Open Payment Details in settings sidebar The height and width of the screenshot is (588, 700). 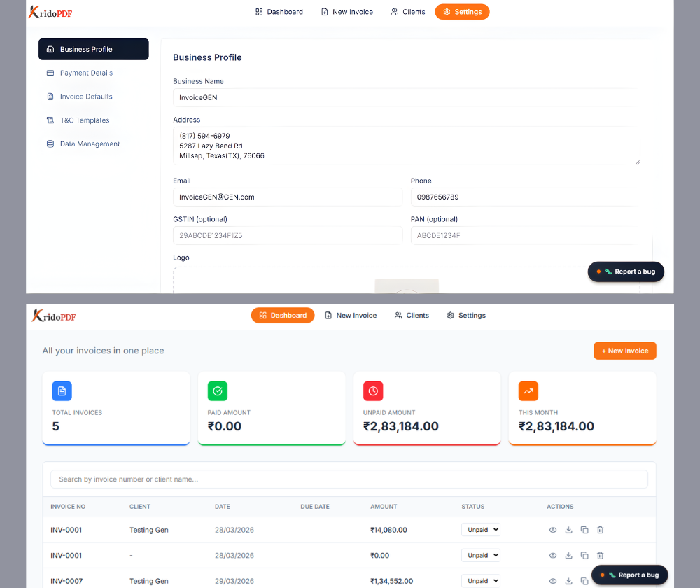coord(86,73)
